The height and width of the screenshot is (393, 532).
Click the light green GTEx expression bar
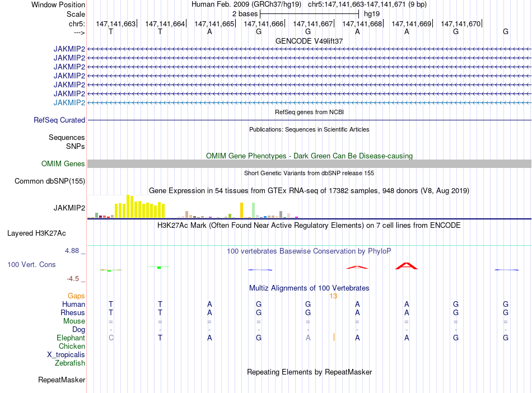(254, 210)
